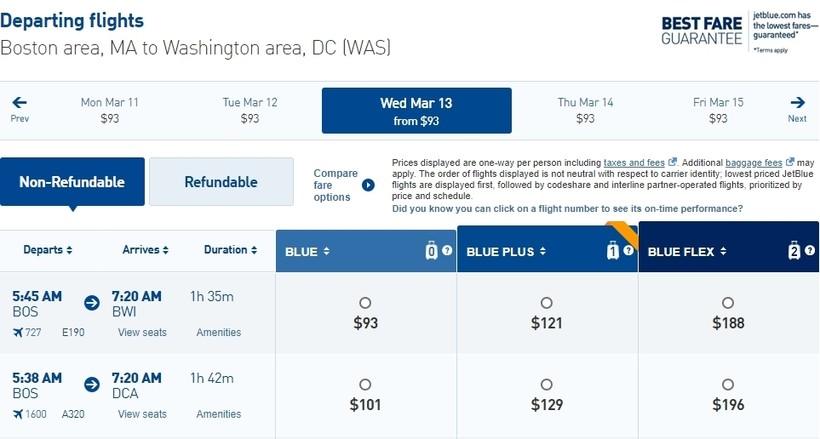Select the Thu Mar 14 date tab
Screen dimensions: 820x439
(x=585, y=110)
